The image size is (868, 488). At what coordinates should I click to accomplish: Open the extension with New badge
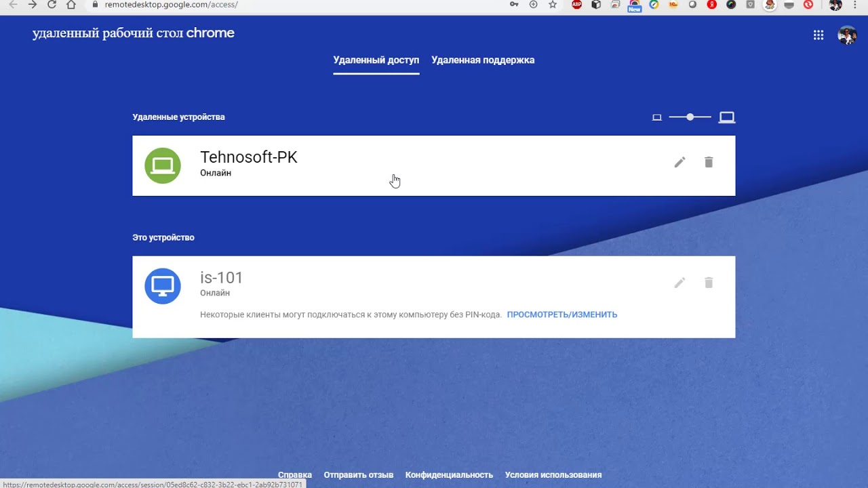635,5
